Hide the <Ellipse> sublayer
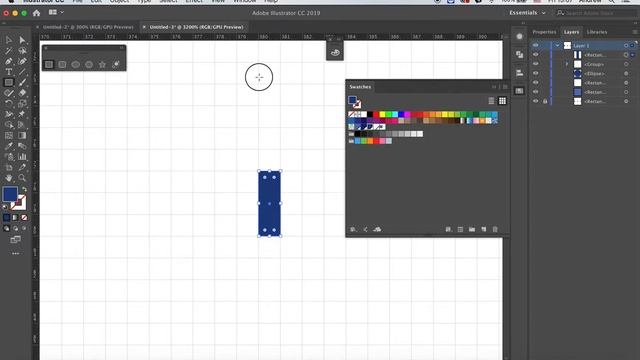Image resolution: width=640 pixels, height=360 pixels. (536, 73)
